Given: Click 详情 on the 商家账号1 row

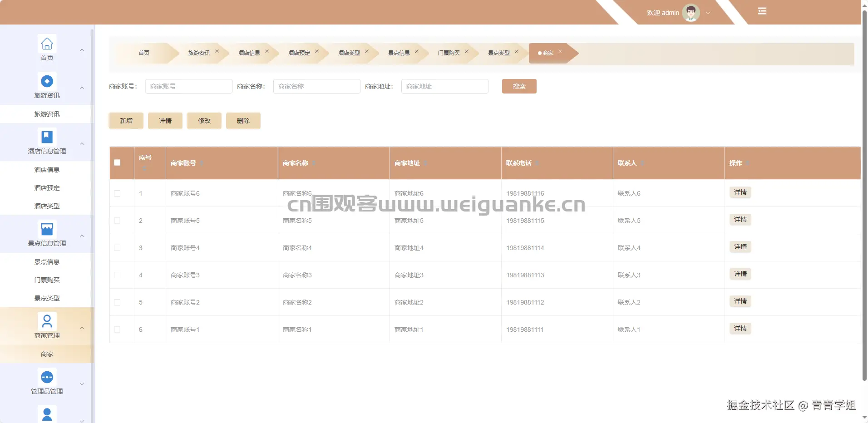Looking at the screenshot, I should [740, 328].
